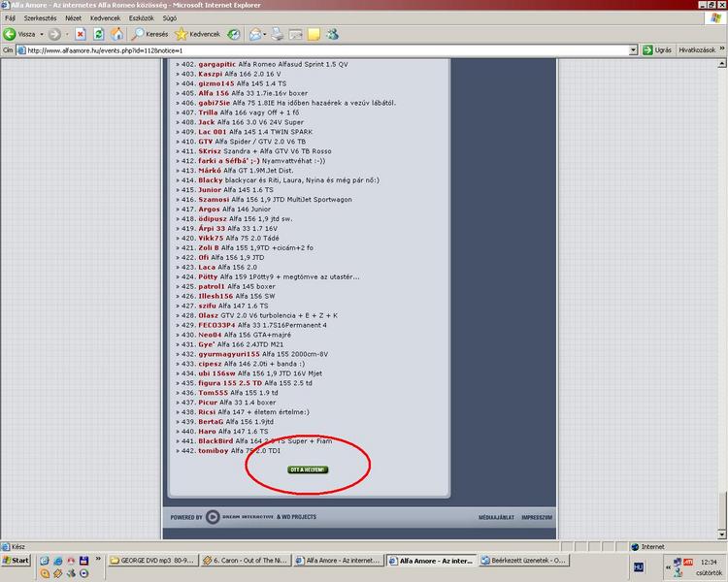Refresh the current page

click(x=98, y=34)
